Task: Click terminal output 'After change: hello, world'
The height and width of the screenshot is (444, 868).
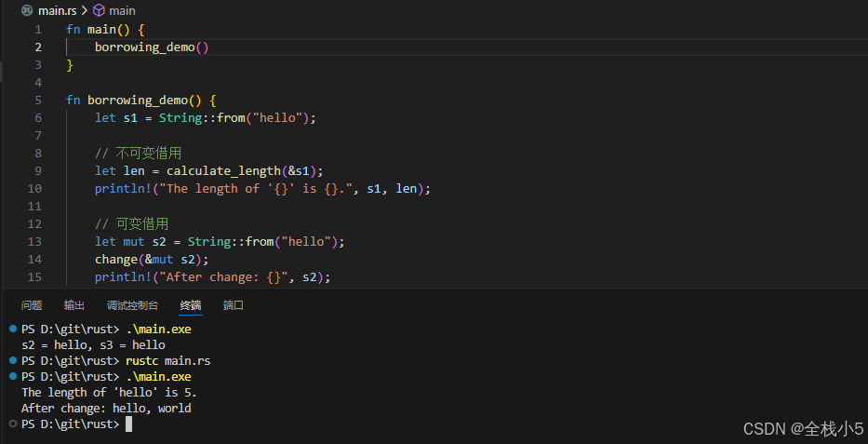Action: coord(106,409)
